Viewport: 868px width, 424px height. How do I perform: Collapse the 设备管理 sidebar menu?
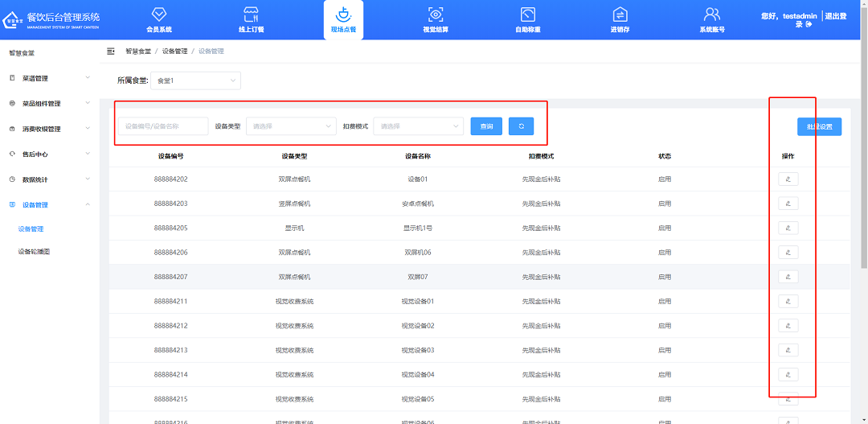click(x=50, y=205)
